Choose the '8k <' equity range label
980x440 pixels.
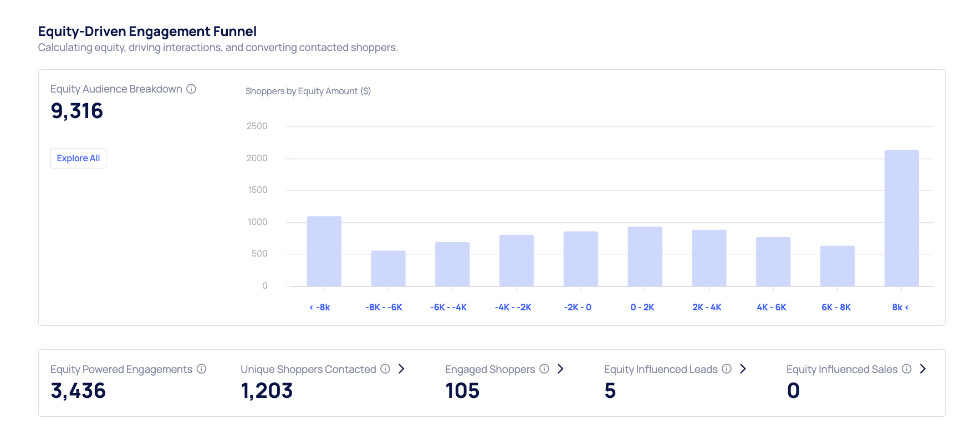[900, 307]
